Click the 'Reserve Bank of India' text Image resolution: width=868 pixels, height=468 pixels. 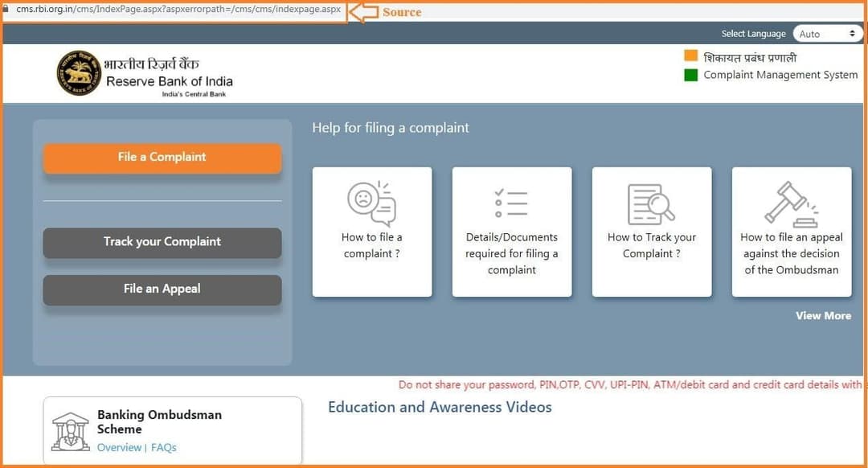coord(170,81)
